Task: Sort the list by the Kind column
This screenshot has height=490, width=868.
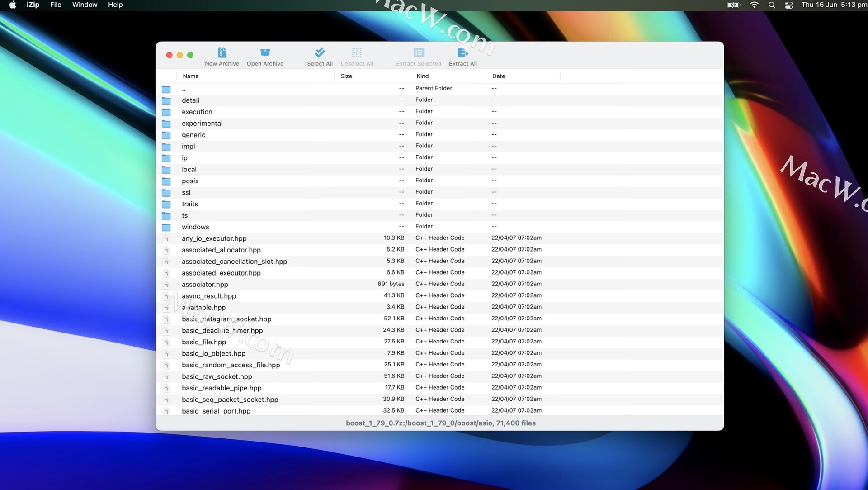Action: pyautogui.click(x=448, y=76)
